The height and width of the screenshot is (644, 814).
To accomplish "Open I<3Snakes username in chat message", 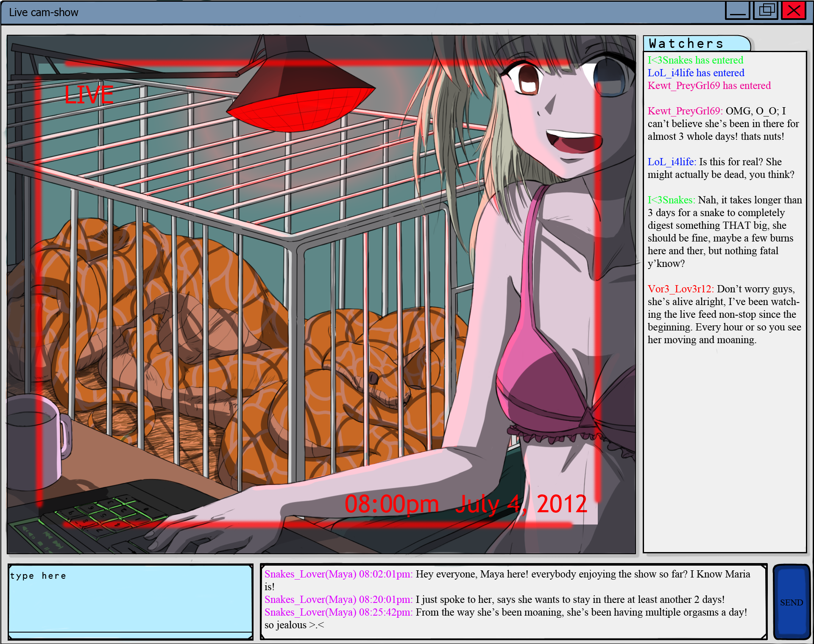I will (671, 200).
